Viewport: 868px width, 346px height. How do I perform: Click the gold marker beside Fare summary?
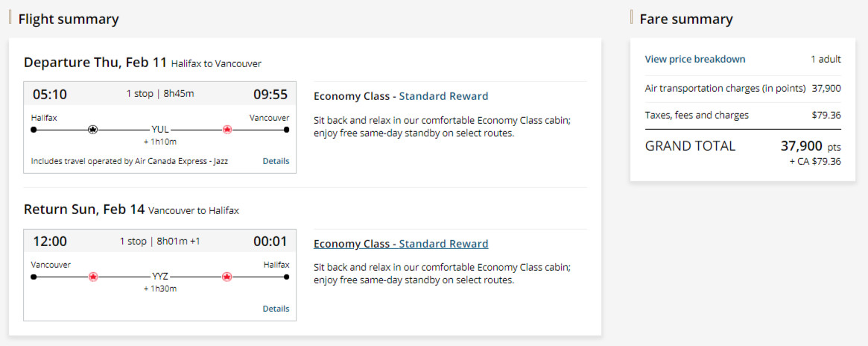tap(632, 17)
